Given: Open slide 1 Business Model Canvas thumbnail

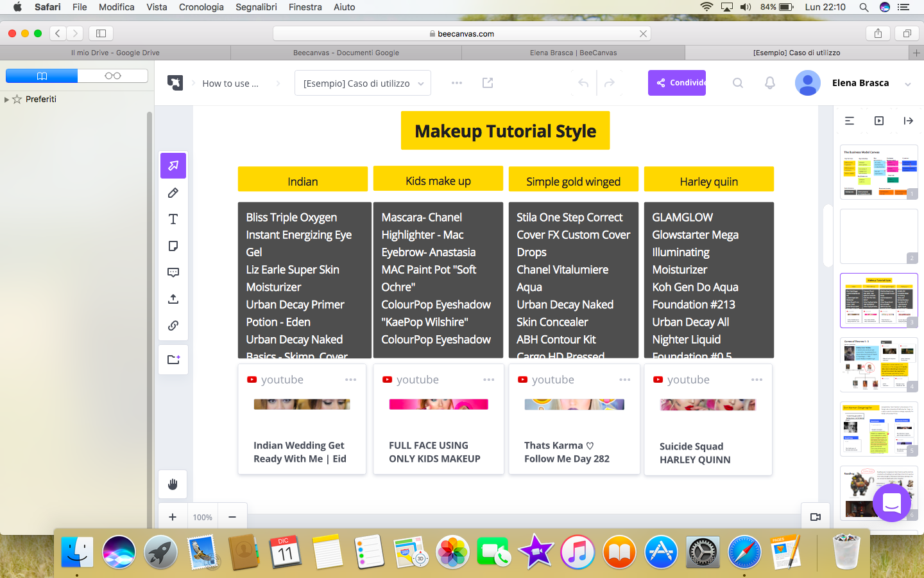Looking at the screenshot, I should pos(879,172).
